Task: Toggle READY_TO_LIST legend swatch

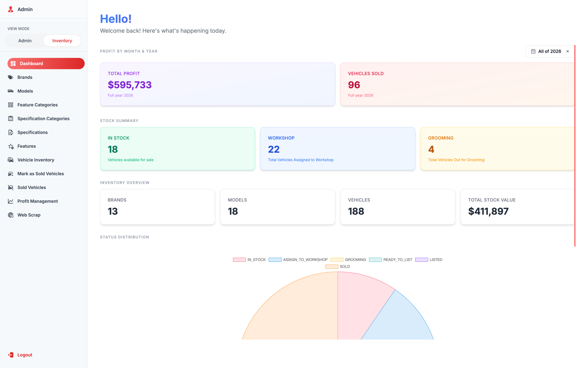Action: [375, 260]
